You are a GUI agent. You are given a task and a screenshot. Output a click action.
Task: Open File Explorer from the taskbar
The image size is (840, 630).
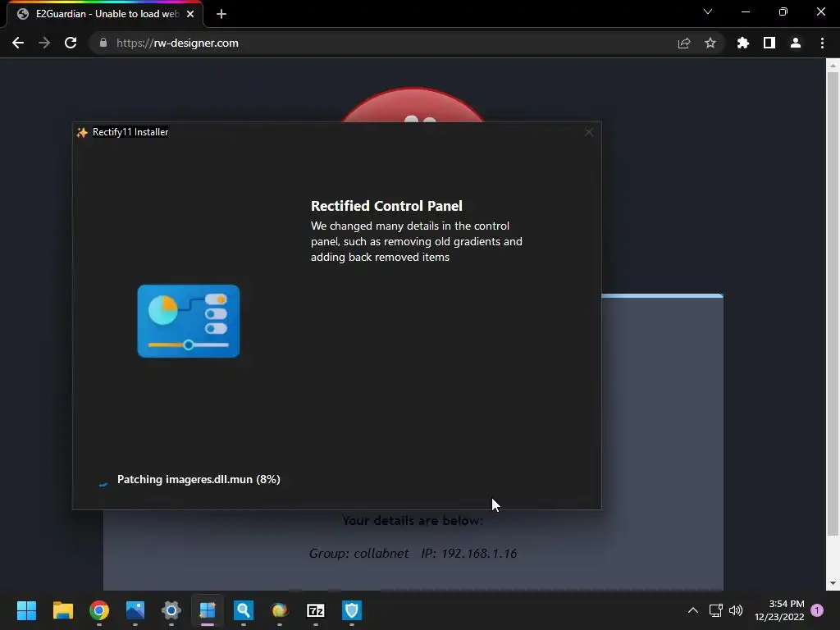point(62,610)
